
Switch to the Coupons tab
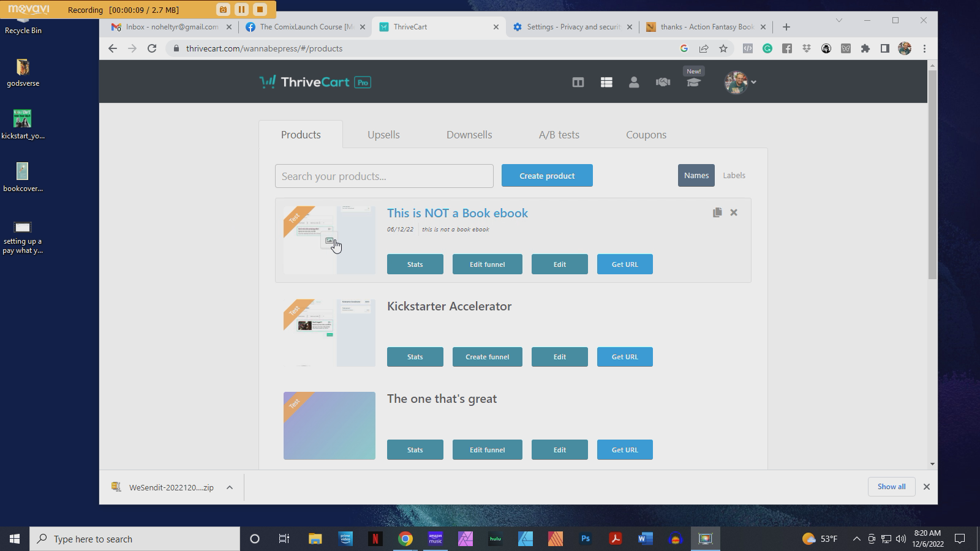pyautogui.click(x=646, y=135)
